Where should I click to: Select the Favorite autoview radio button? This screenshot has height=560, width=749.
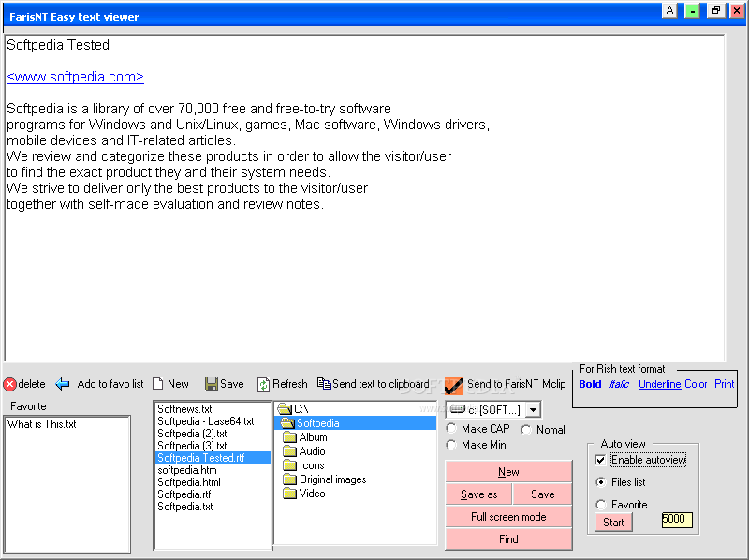coord(601,505)
